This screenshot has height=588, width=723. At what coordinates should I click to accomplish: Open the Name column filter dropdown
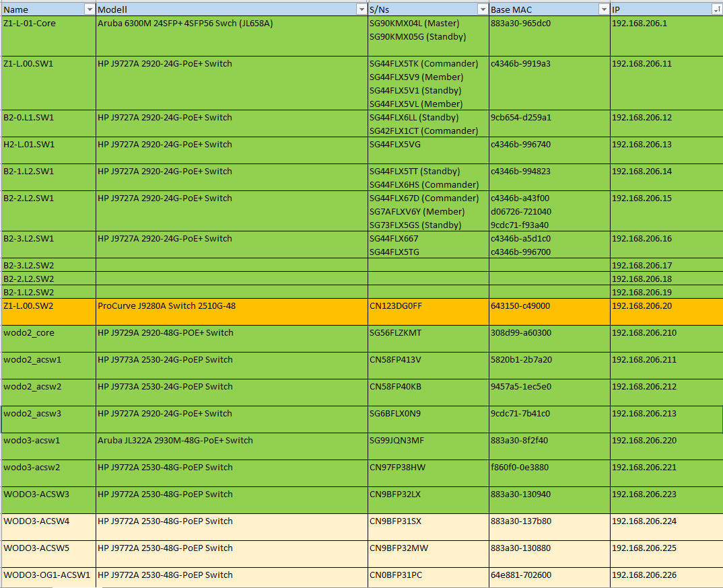(90, 9)
